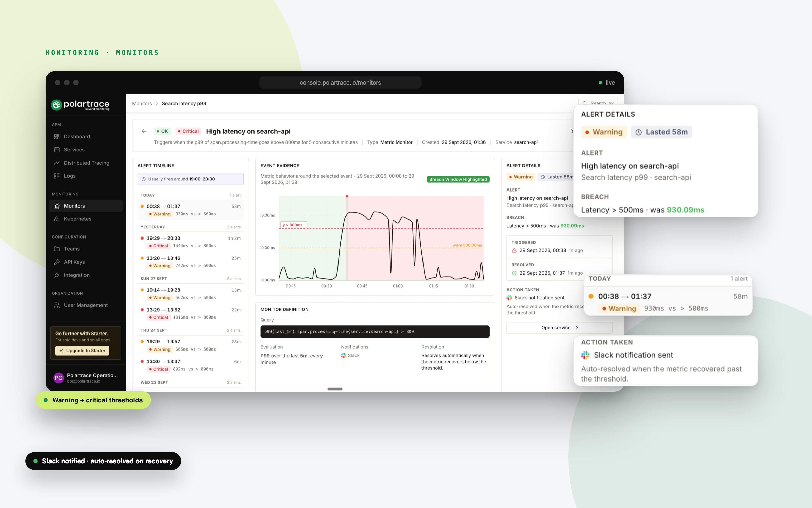Viewport: 812px width, 508px height.
Task: Select the 13:20 → 13:46 warning alert
Action: [191, 262]
